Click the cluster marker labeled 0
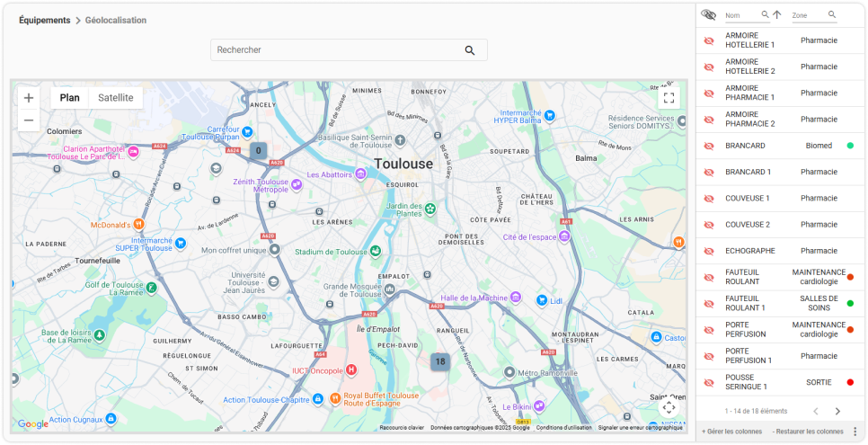 [x=258, y=150]
